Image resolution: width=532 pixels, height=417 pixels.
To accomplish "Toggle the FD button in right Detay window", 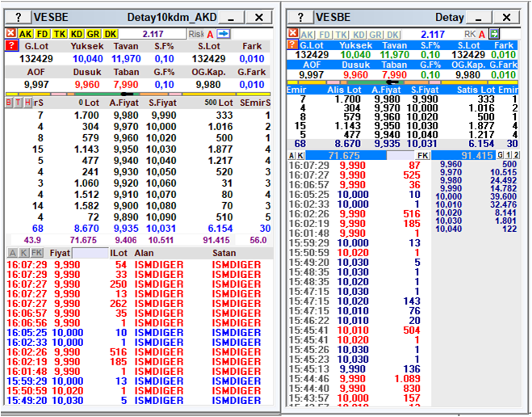I will 325,35.
